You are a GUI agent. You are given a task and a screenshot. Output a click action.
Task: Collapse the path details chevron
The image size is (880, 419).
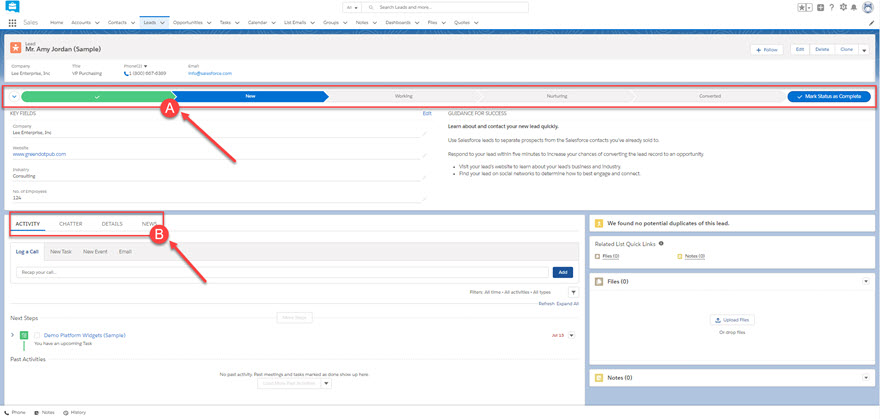14,97
